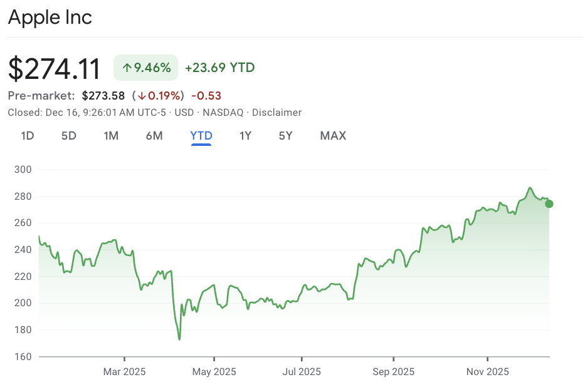
Task: Click the Apple Inc title
Action: pyautogui.click(x=50, y=17)
